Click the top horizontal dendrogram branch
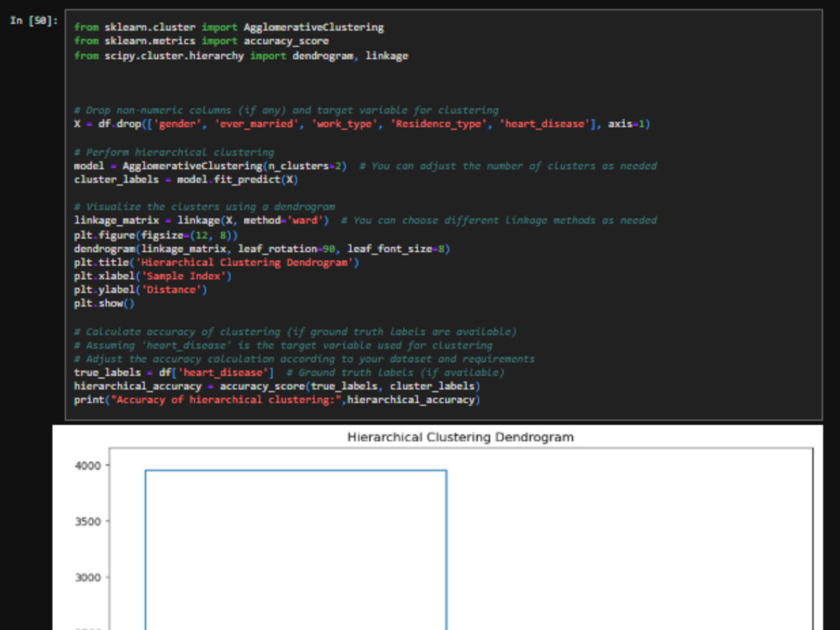 pyautogui.click(x=296, y=470)
